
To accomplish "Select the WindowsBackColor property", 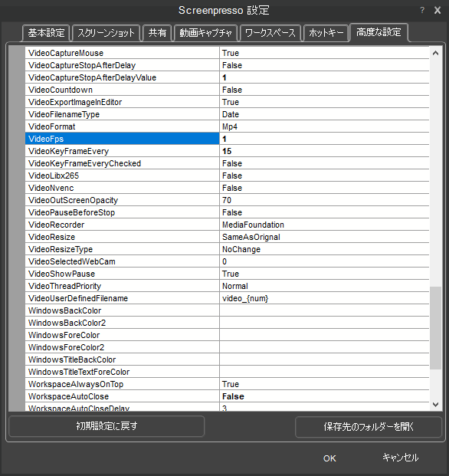I will [x=122, y=310].
